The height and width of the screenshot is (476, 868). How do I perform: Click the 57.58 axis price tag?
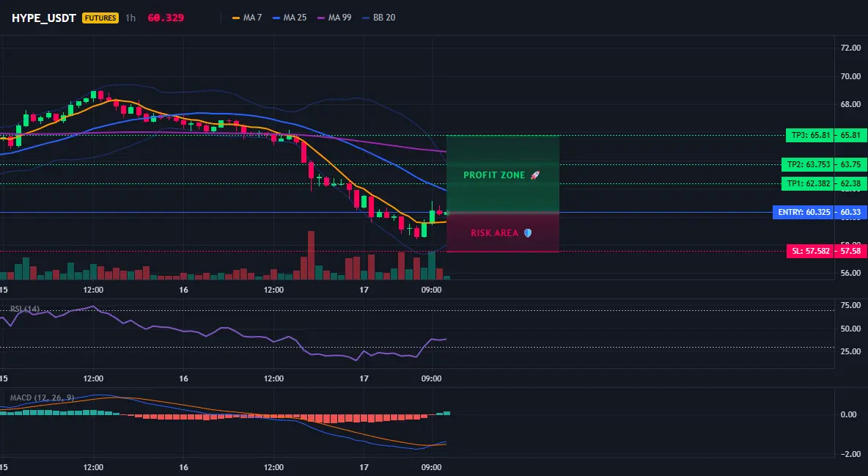pos(851,251)
